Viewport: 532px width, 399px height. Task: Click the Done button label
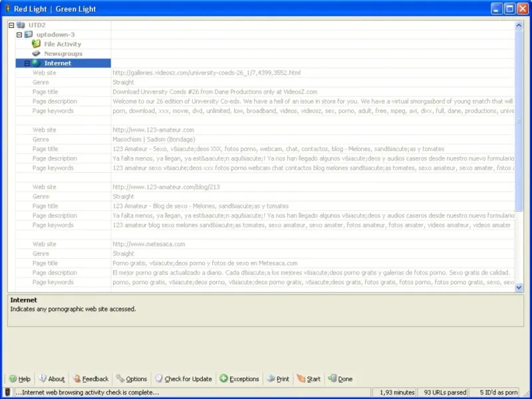coord(345,379)
